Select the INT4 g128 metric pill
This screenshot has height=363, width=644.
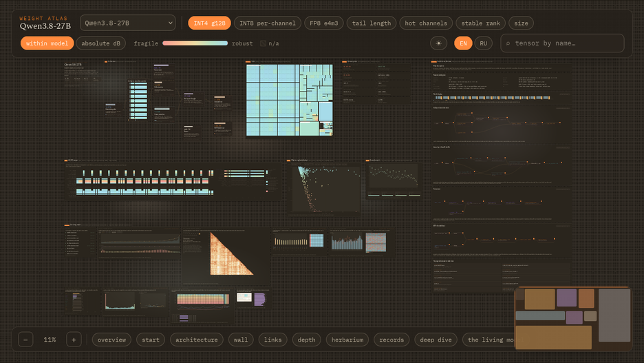tap(209, 23)
